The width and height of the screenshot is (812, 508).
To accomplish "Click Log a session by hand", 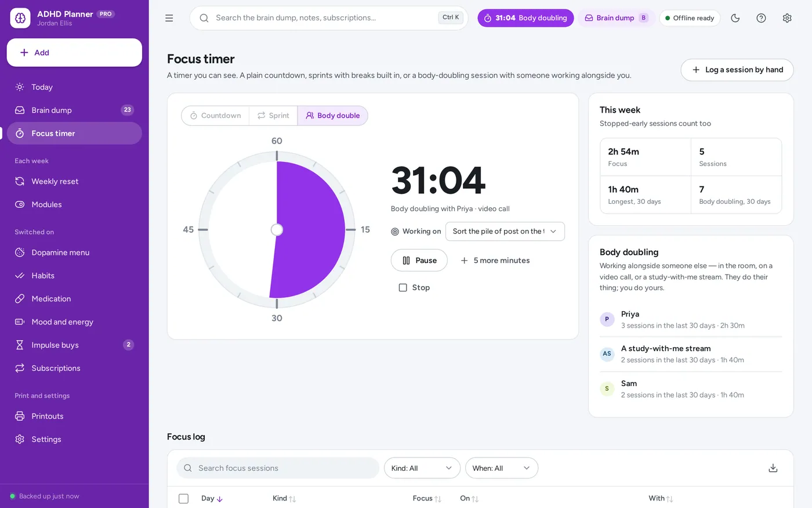I will pyautogui.click(x=737, y=70).
